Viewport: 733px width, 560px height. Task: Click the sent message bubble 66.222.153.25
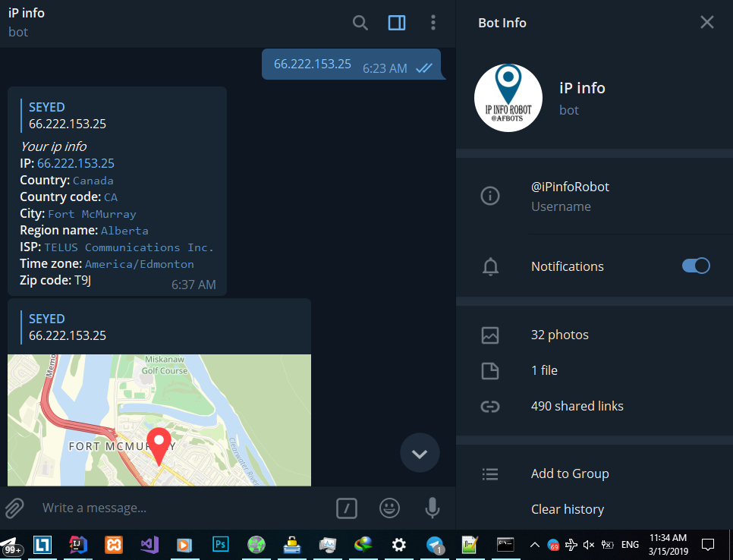[351, 64]
